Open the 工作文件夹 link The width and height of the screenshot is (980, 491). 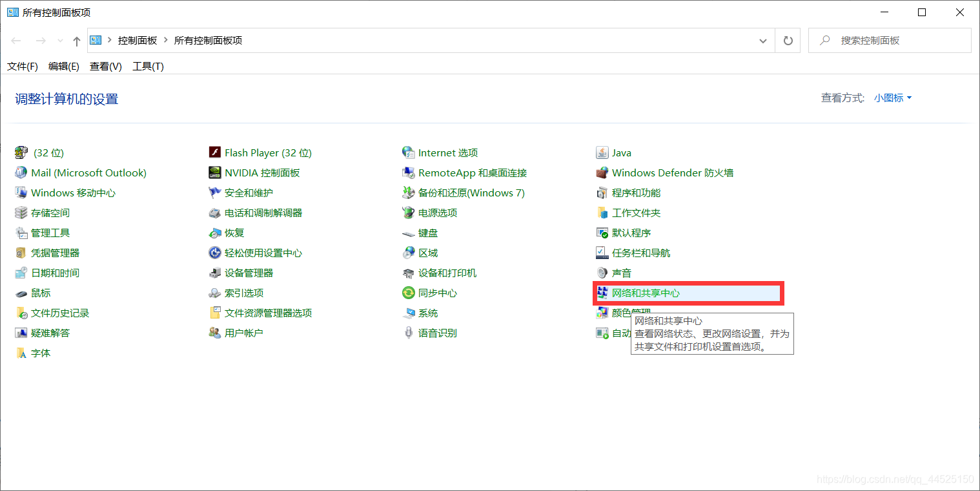point(636,213)
